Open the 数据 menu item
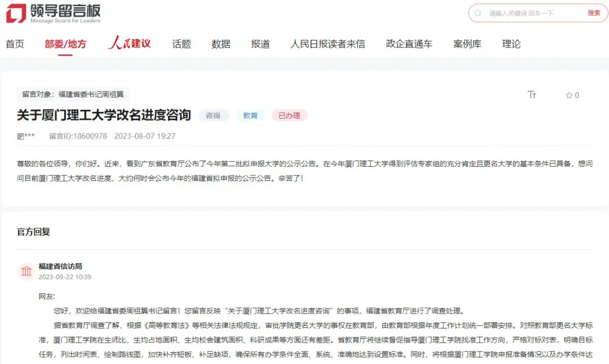Viewport: 609px width, 364px height. pos(220,43)
